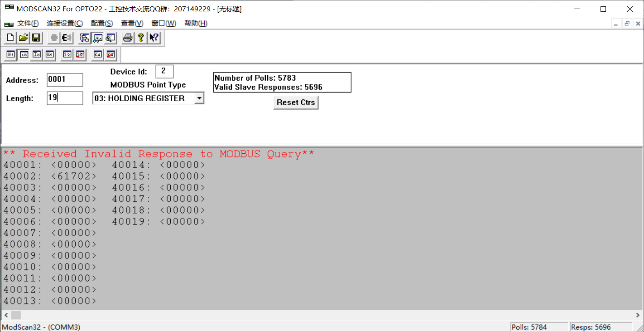Open the 窗口(W) menu
The height and width of the screenshot is (332, 644).
click(164, 24)
